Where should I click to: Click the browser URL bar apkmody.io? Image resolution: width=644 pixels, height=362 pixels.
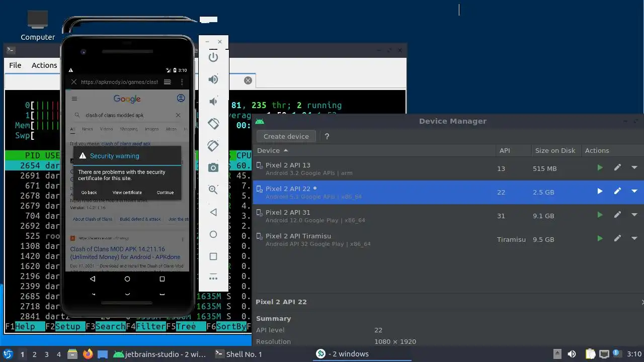click(x=119, y=82)
